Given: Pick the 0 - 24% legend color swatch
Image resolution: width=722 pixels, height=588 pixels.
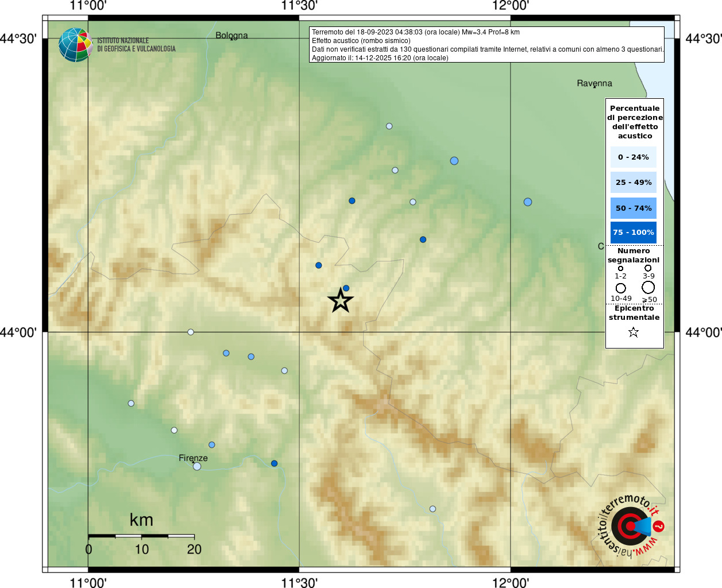Looking at the screenshot, I should point(633,157).
